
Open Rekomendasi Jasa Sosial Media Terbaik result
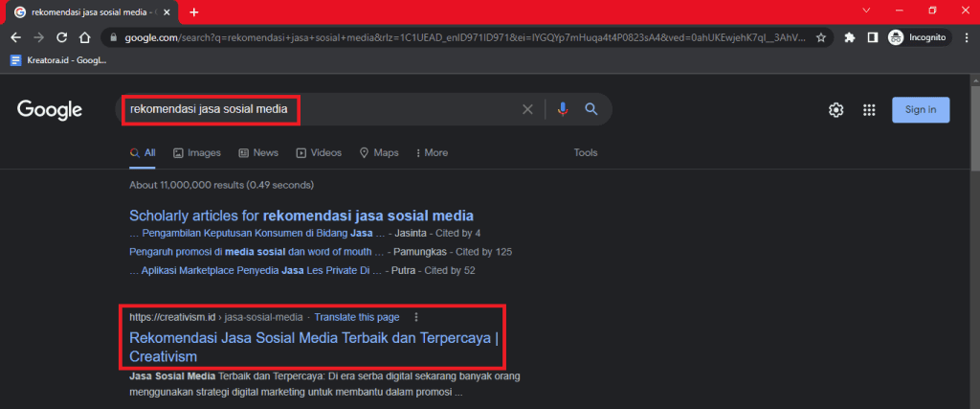pos(314,347)
